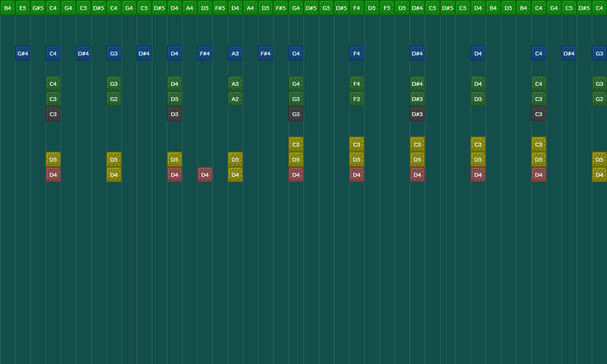Click the gray D#3 note block

(417, 114)
